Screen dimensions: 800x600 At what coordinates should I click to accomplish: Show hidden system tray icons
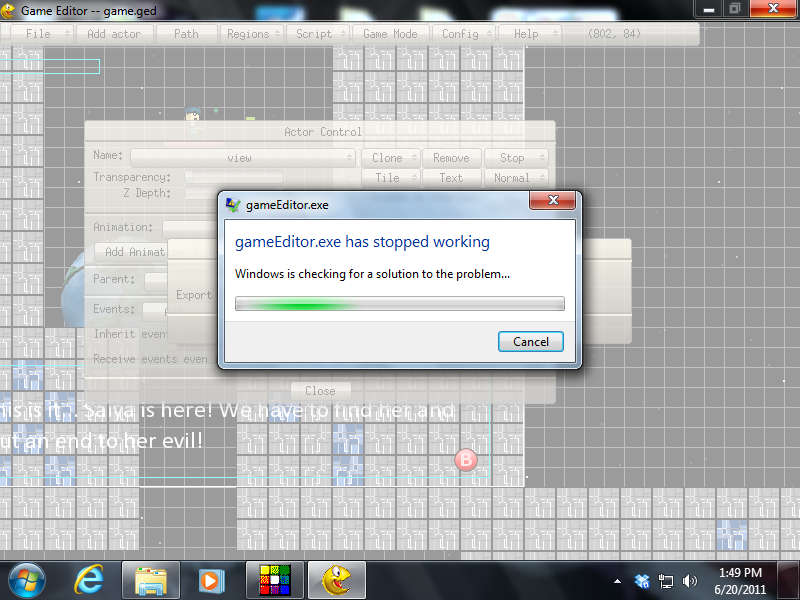click(617, 581)
